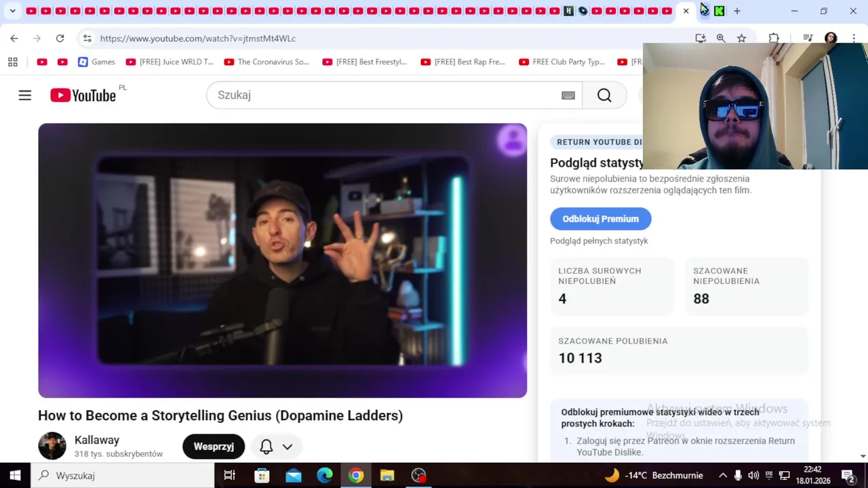
Task: Open Chrome three-dot menu
Action: point(853,39)
